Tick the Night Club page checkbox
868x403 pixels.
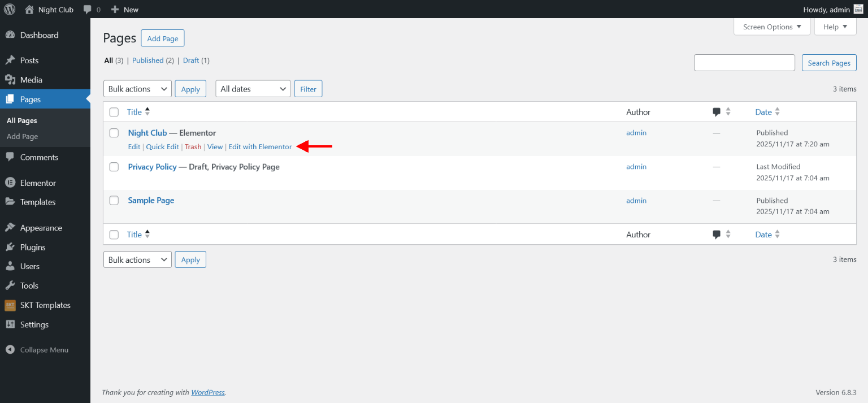coord(114,133)
